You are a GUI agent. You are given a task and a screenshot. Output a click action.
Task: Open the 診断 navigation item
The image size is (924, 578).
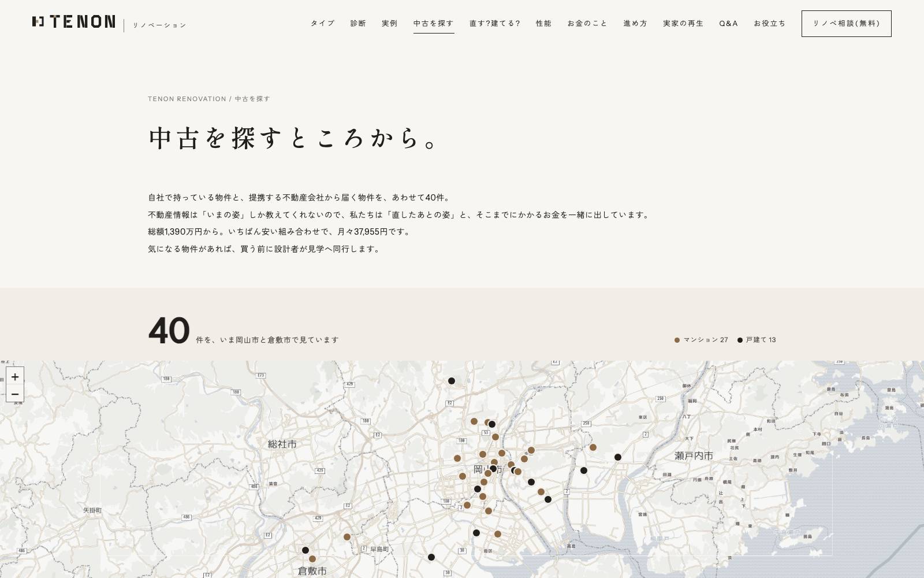pos(358,23)
